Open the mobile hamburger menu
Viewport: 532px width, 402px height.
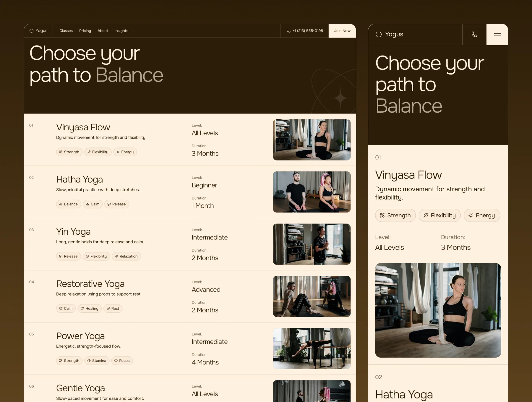coord(497,34)
